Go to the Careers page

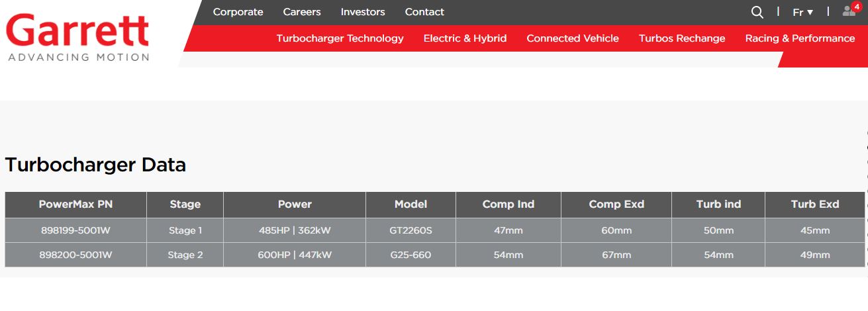tap(302, 12)
